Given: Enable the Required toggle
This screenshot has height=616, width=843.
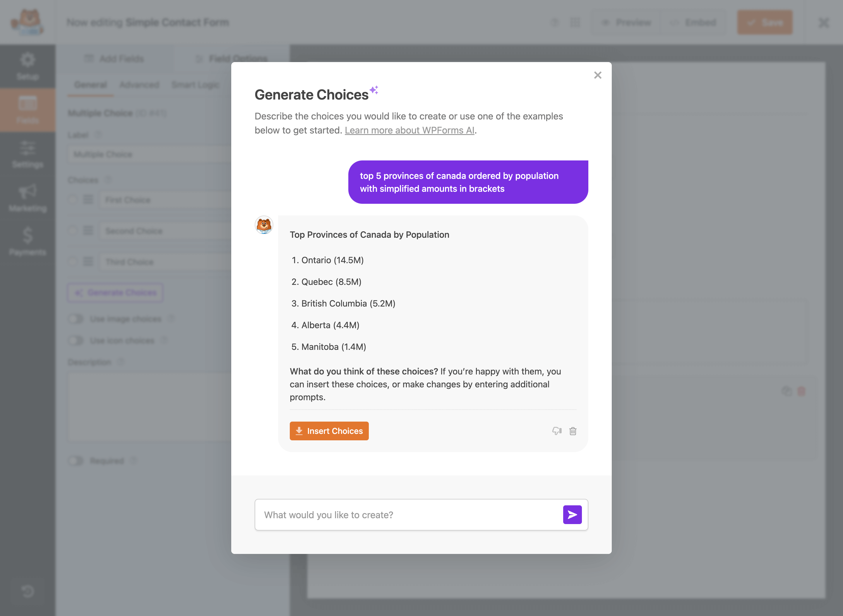Looking at the screenshot, I should point(76,461).
